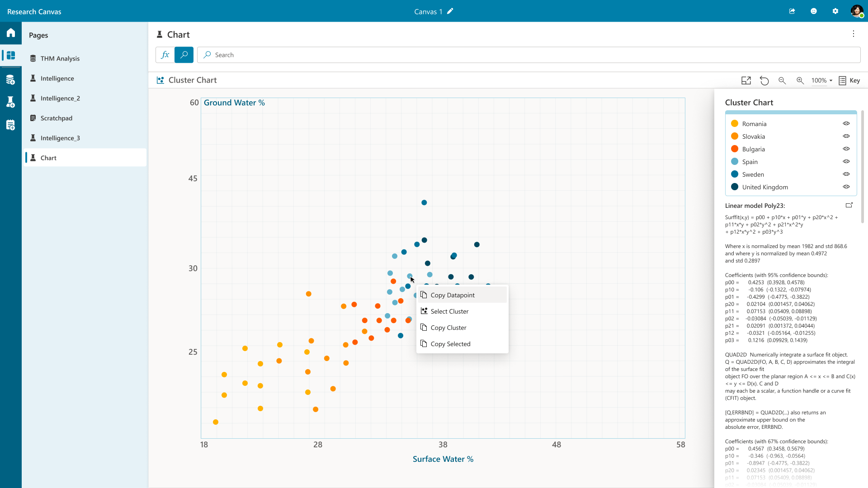Screen dimensions: 868x488
Task: Pop out the Linear model Poly23 section
Action: 849,205
